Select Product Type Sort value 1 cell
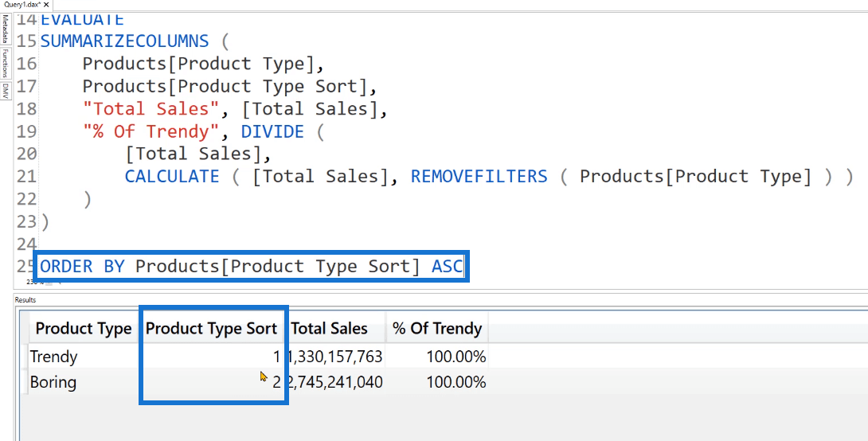The image size is (868, 441). coord(211,357)
